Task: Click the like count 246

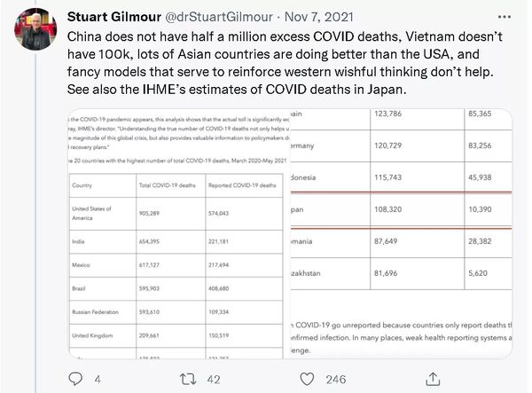Action: coord(335,379)
